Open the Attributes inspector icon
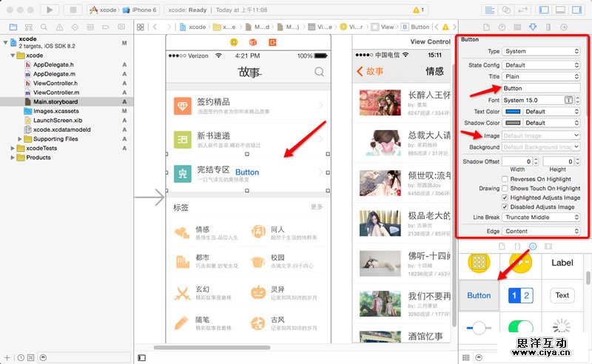Image resolution: width=592 pixels, height=364 pixels. coord(533,27)
